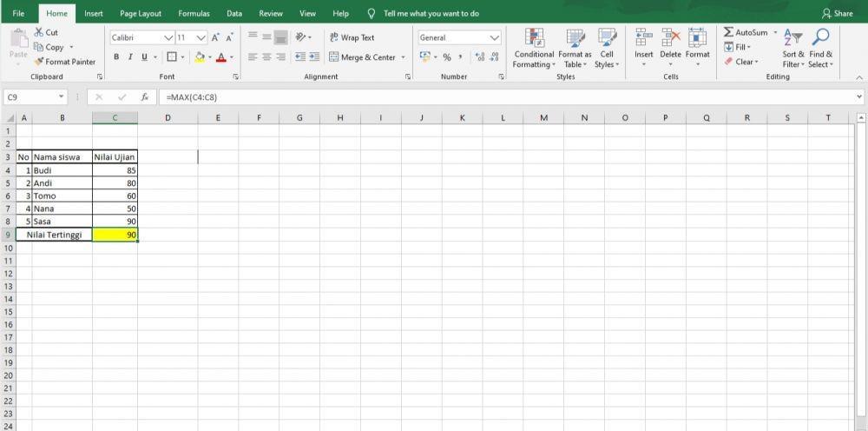This screenshot has height=431, width=868.
Task: Apply Comma Style
Action: [461, 57]
